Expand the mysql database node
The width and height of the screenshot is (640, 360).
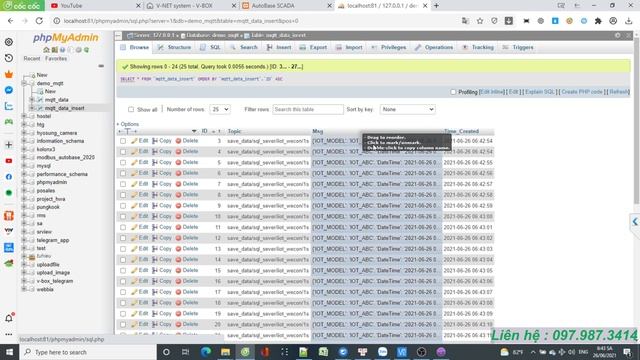tap(24, 166)
